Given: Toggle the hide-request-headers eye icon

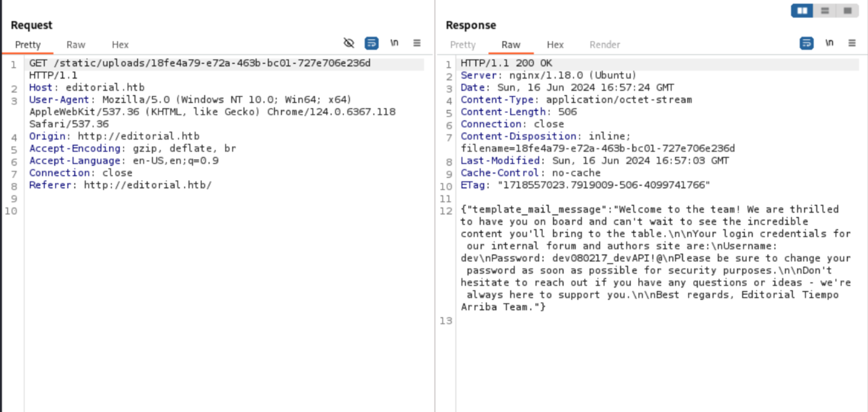Looking at the screenshot, I should pos(349,43).
